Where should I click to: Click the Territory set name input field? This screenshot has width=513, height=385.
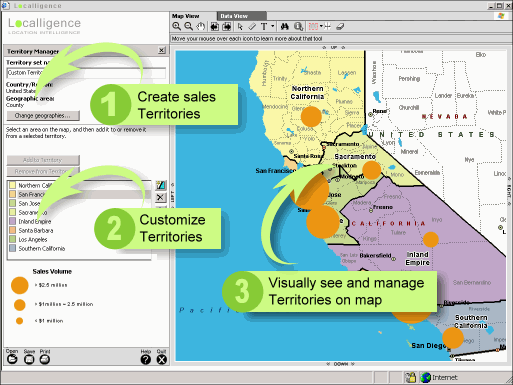point(86,73)
